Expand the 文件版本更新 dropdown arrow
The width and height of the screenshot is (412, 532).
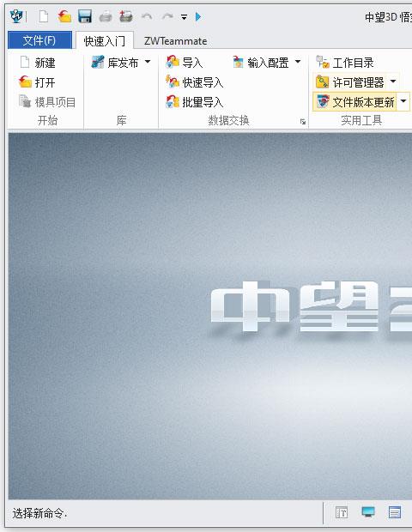(403, 101)
